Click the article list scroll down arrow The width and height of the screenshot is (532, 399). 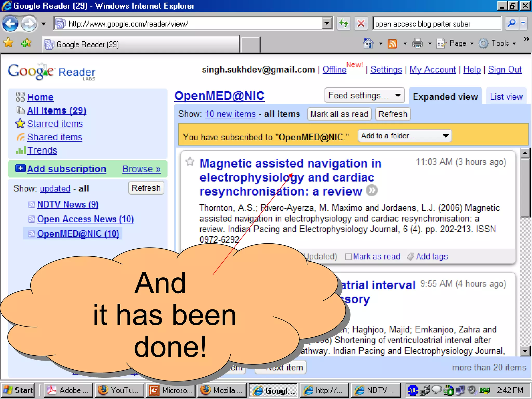[525, 351]
